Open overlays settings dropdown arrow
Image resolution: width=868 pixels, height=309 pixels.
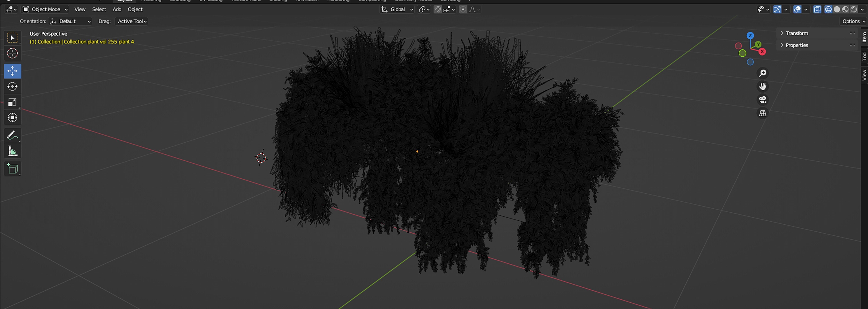[x=806, y=9]
